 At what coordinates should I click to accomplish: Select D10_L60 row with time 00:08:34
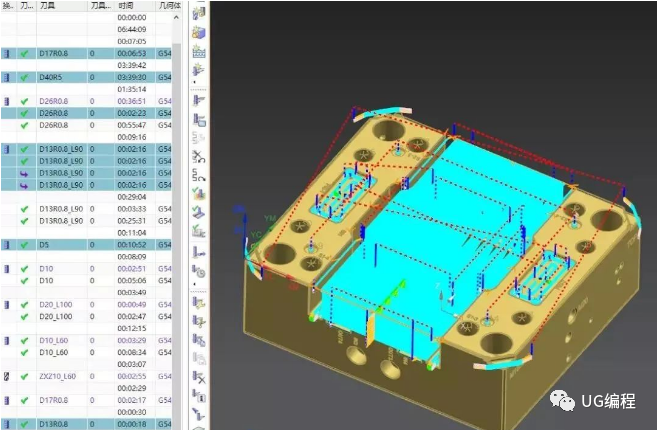click(86, 352)
